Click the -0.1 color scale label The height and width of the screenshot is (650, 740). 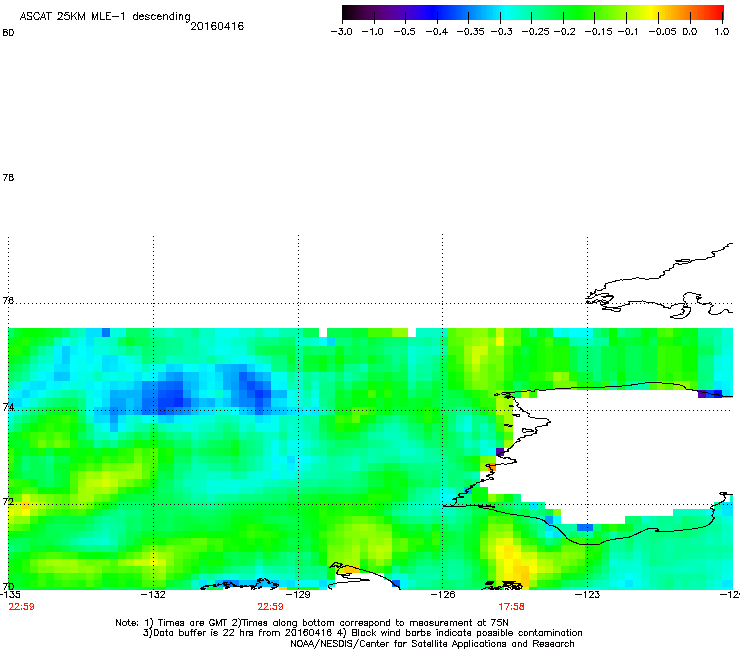click(627, 32)
